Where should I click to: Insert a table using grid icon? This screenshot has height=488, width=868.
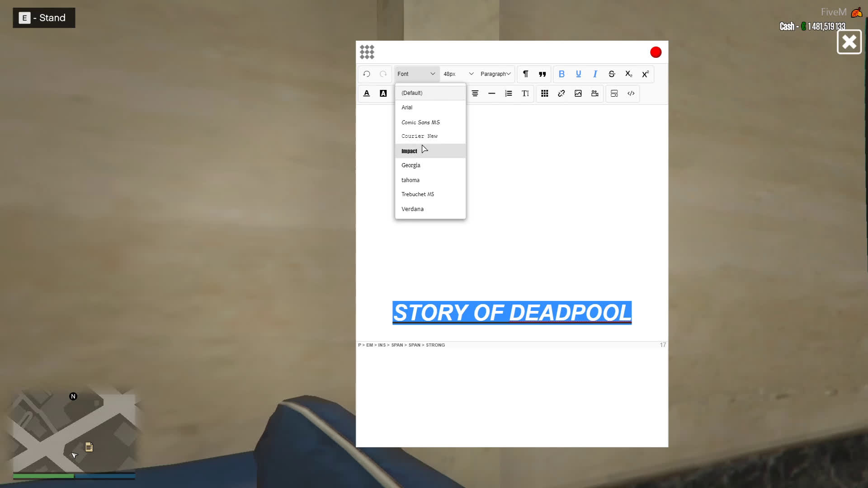(545, 94)
